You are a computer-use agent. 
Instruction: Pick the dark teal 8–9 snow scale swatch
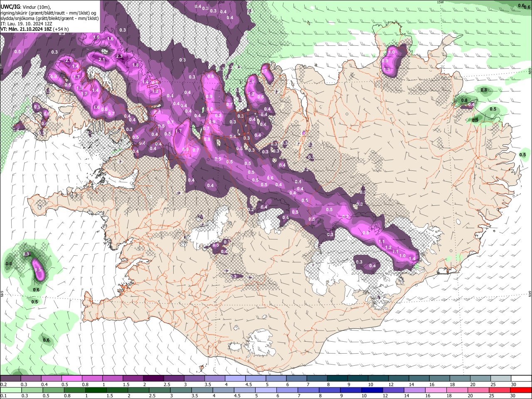[x=337, y=379]
